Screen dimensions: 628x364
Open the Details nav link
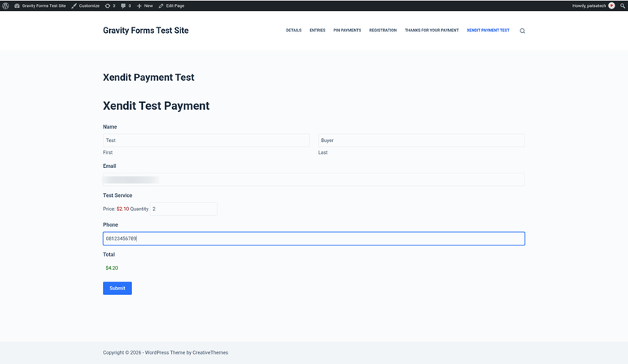click(294, 31)
